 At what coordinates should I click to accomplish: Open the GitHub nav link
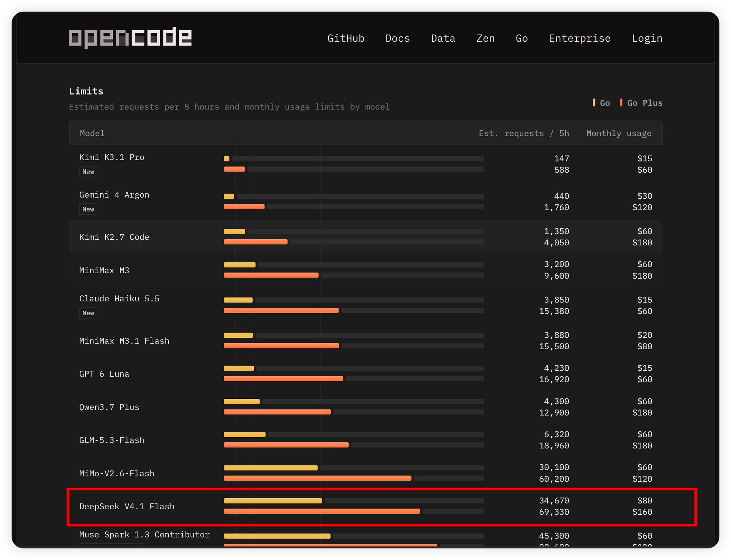[x=346, y=38]
